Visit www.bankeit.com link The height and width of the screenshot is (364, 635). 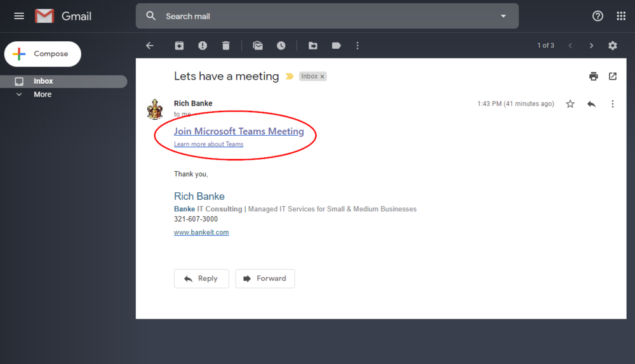coord(201,232)
